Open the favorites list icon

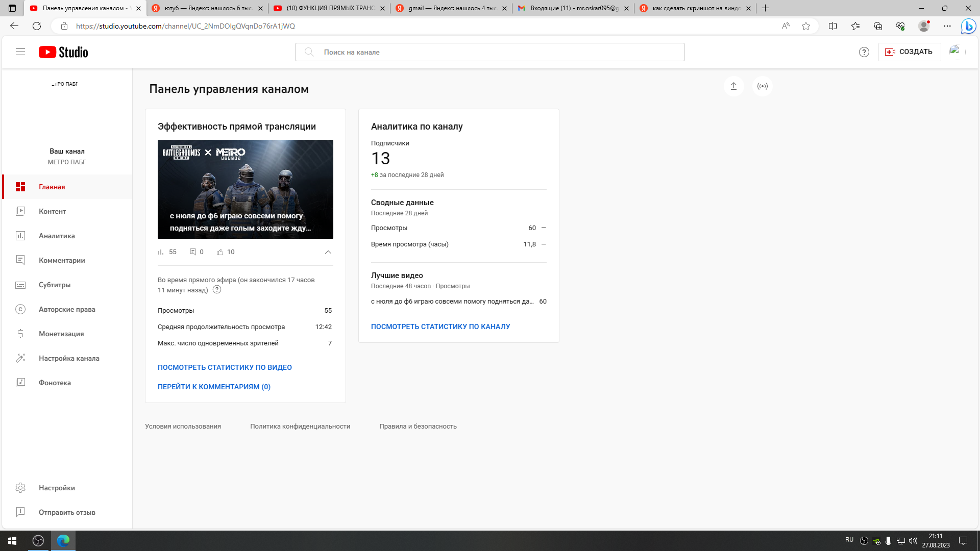point(855,26)
